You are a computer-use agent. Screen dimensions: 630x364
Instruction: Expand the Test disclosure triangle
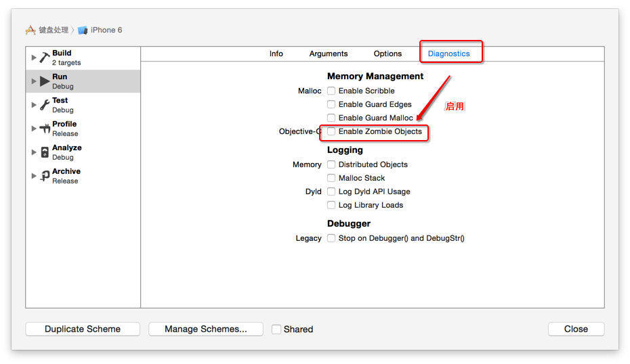(34, 105)
